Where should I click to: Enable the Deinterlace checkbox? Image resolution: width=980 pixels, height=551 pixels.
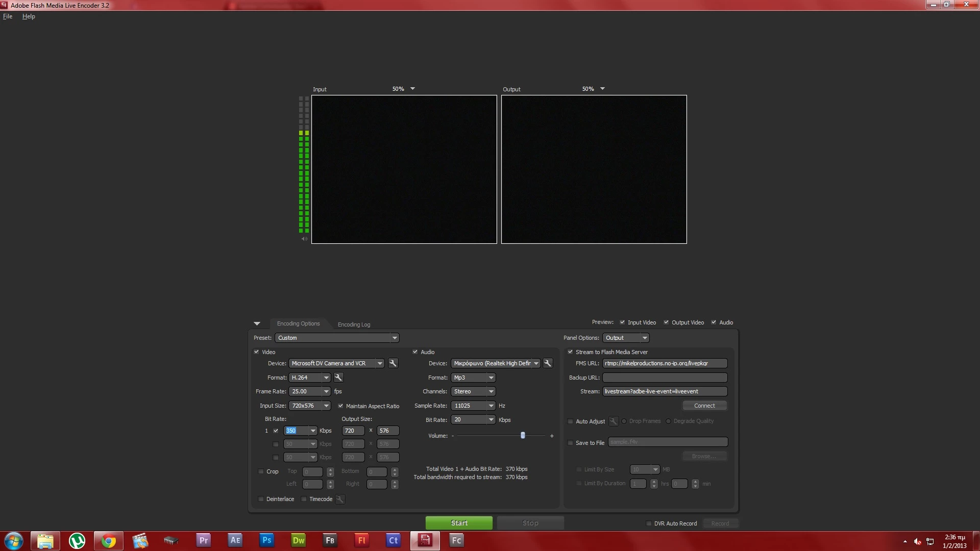pos(261,499)
